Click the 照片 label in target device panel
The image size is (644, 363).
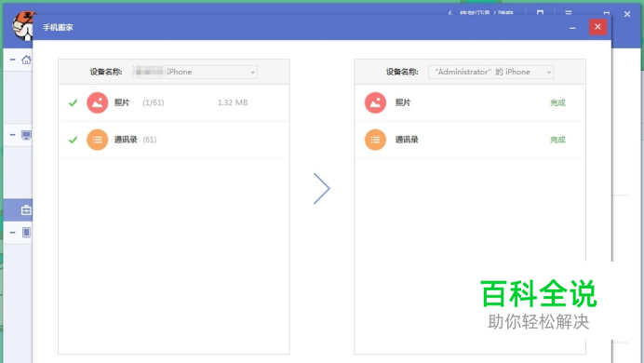point(403,102)
